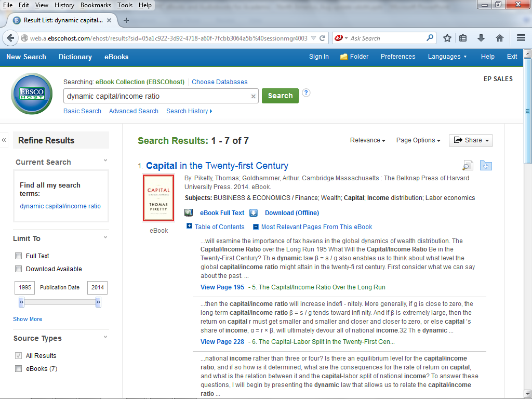Open the Bookmarks menu

click(x=96, y=5)
